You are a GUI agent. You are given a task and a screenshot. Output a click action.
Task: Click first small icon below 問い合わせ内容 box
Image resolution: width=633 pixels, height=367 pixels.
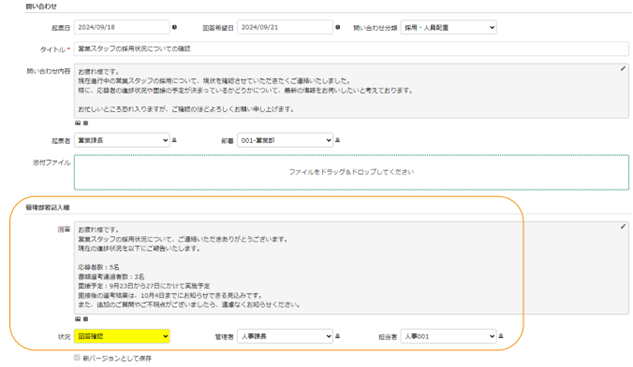tap(78, 123)
